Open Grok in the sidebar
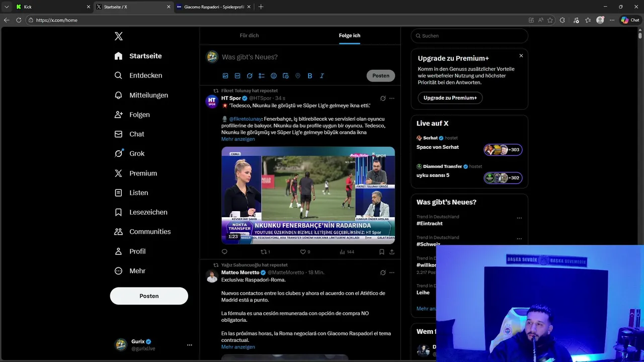The height and width of the screenshot is (362, 644). (129, 153)
